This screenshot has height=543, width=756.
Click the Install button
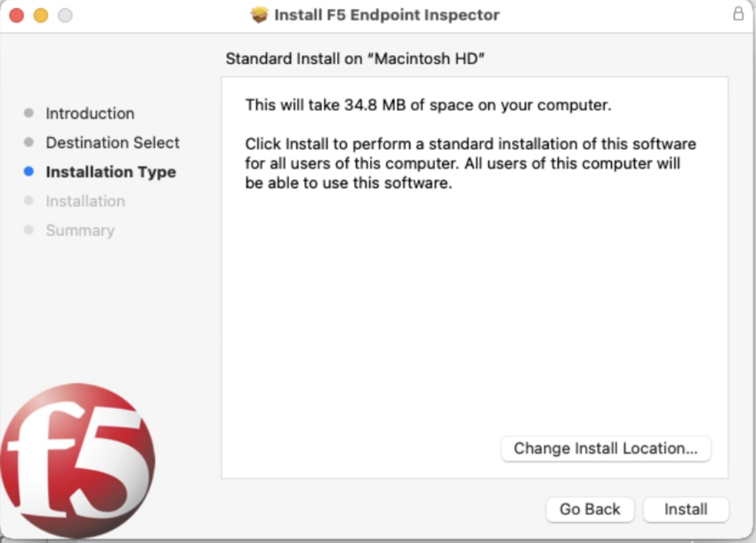(x=686, y=509)
